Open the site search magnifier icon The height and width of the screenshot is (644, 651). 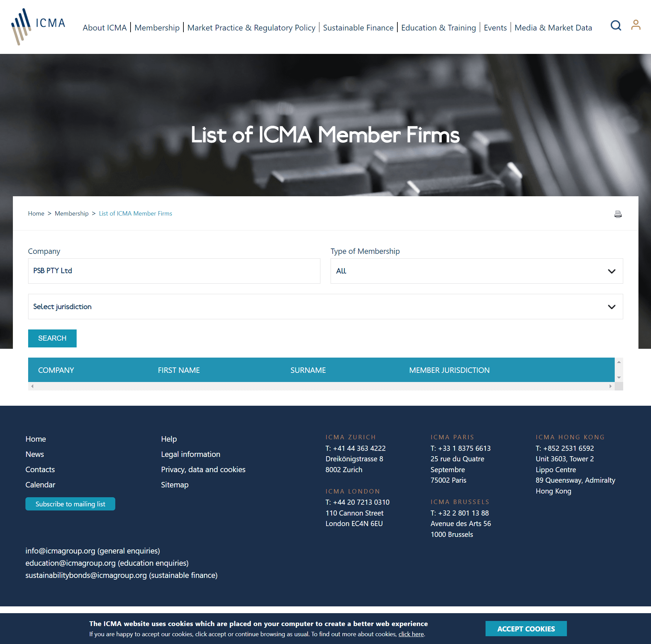click(616, 25)
